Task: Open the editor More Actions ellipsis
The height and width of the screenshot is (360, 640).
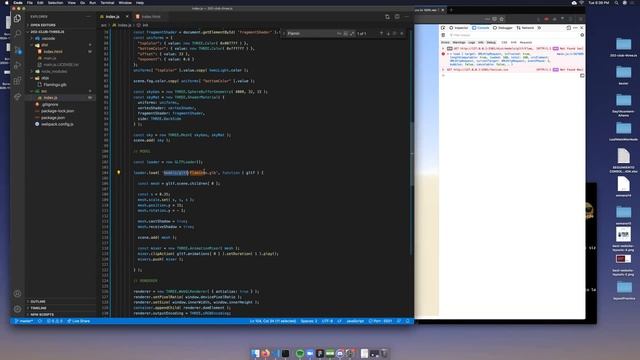Action: point(407,17)
